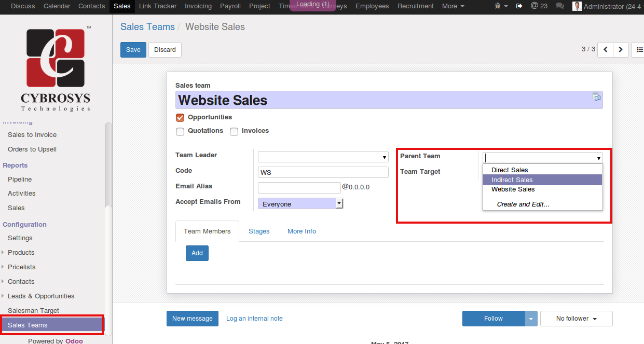This screenshot has width=644, height=344.
Task: Click the Website Sales team name field
Action: 389,100
